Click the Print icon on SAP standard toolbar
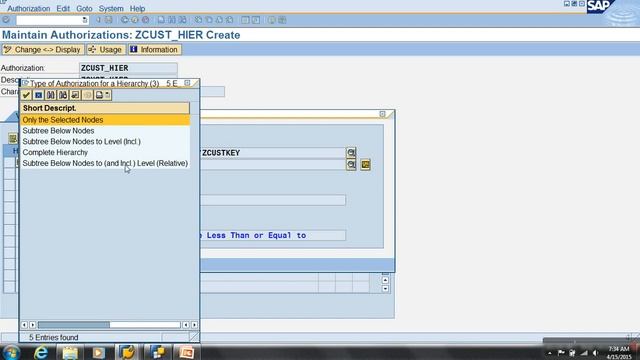Viewport: 640px width, 360px height. click(161, 20)
